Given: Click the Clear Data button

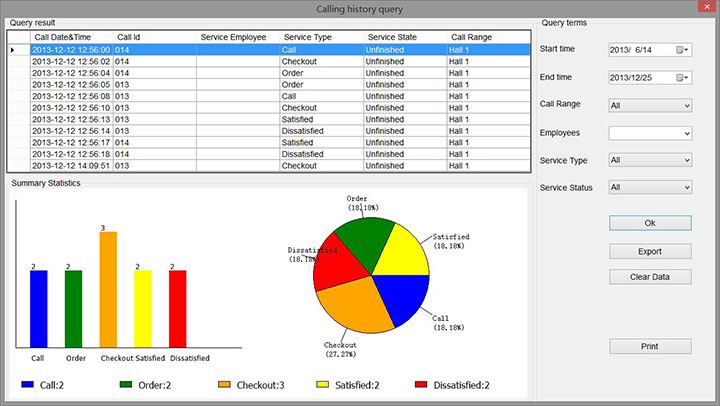Looking at the screenshot, I should point(649,277).
